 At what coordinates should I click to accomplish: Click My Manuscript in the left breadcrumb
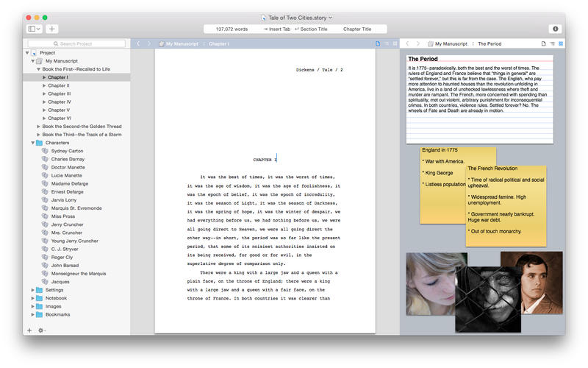point(182,44)
